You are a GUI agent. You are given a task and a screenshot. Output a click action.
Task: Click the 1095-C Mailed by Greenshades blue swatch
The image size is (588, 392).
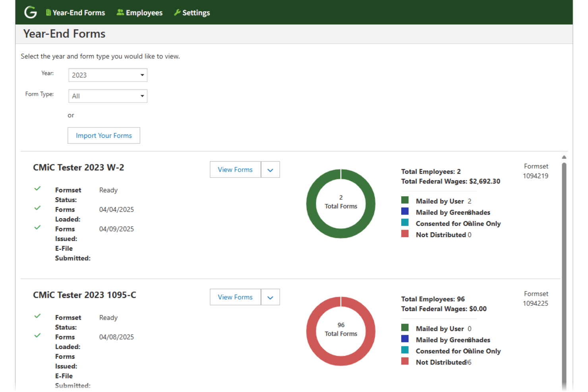(x=405, y=338)
